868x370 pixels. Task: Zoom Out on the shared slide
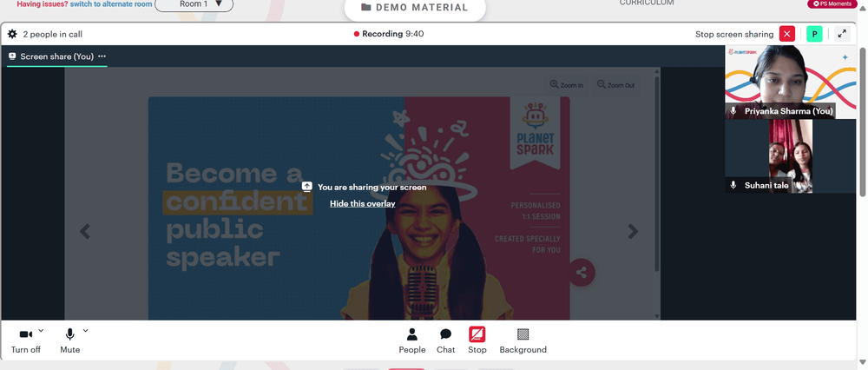coord(615,85)
